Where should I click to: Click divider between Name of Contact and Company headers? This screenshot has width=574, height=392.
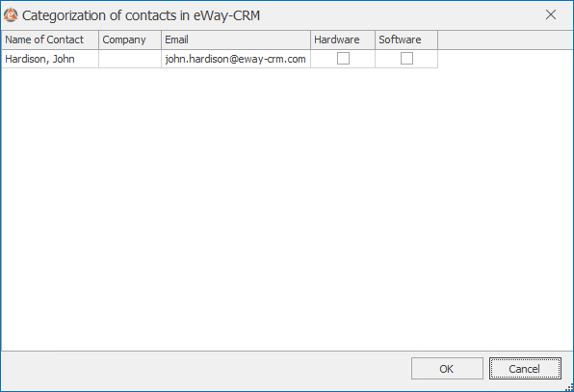pyautogui.click(x=98, y=39)
